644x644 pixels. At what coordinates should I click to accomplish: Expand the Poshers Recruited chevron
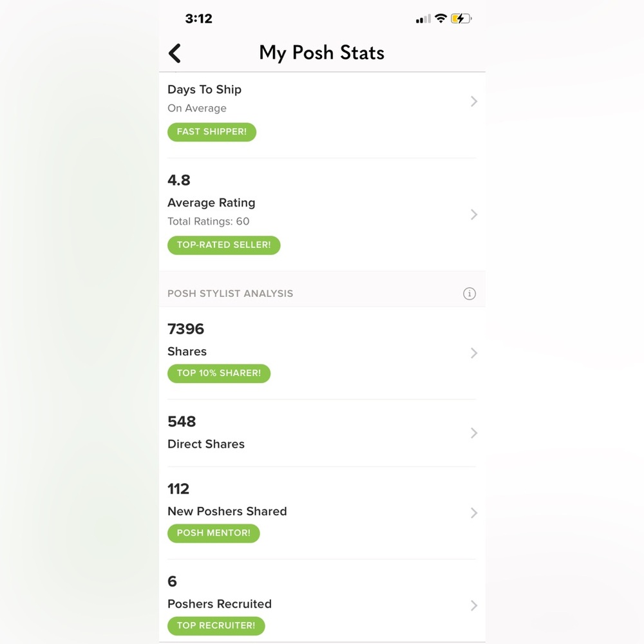pos(474,605)
